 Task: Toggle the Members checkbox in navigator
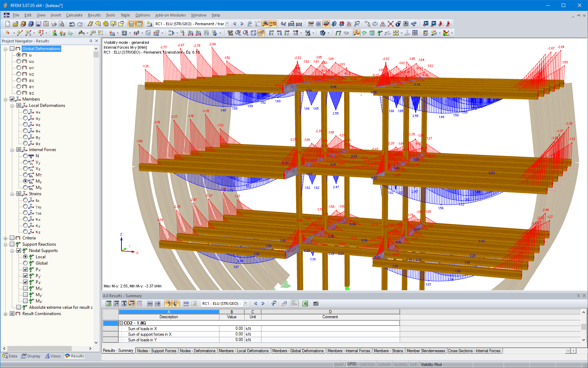(x=12, y=99)
